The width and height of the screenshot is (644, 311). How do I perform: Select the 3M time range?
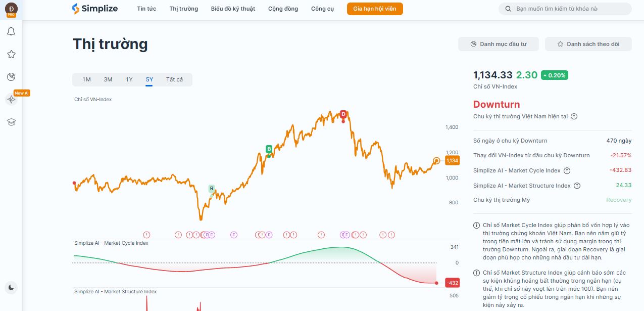(108, 79)
